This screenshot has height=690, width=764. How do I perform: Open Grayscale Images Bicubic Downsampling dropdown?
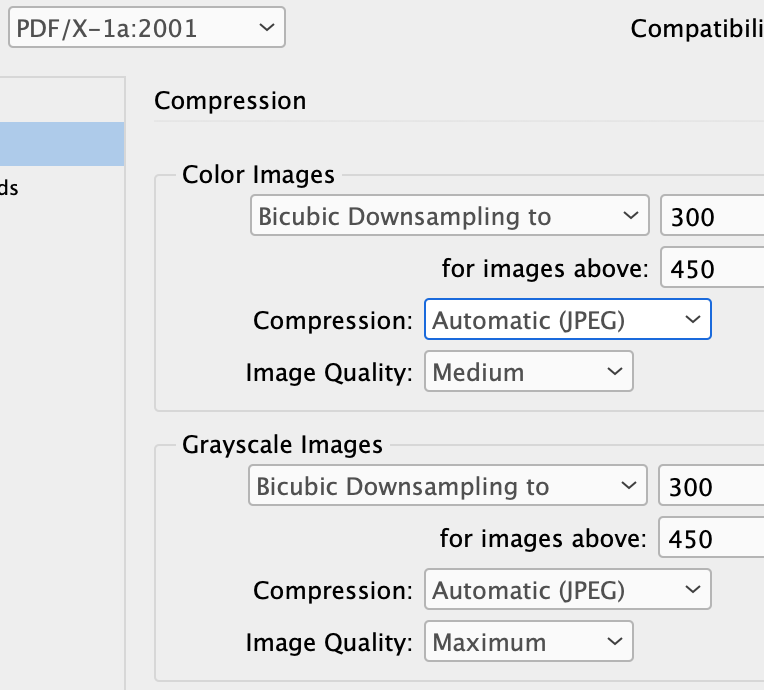pyautogui.click(x=445, y=487)
